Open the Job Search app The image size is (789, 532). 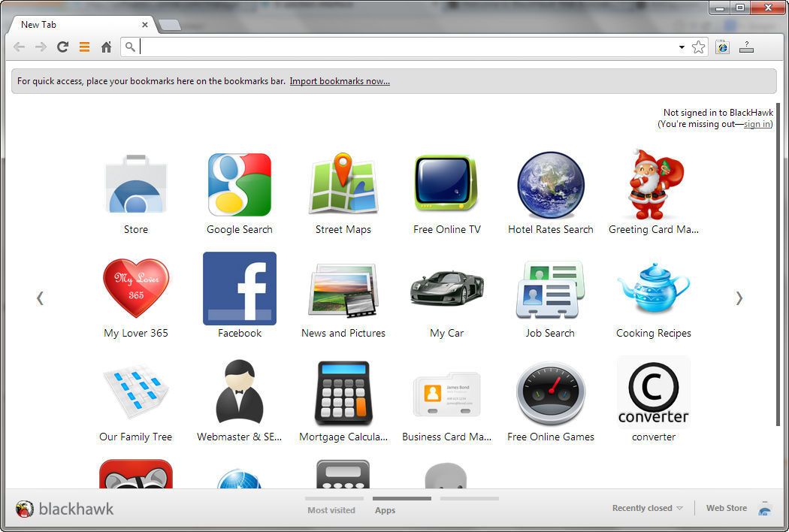click(x=551, y=290)
